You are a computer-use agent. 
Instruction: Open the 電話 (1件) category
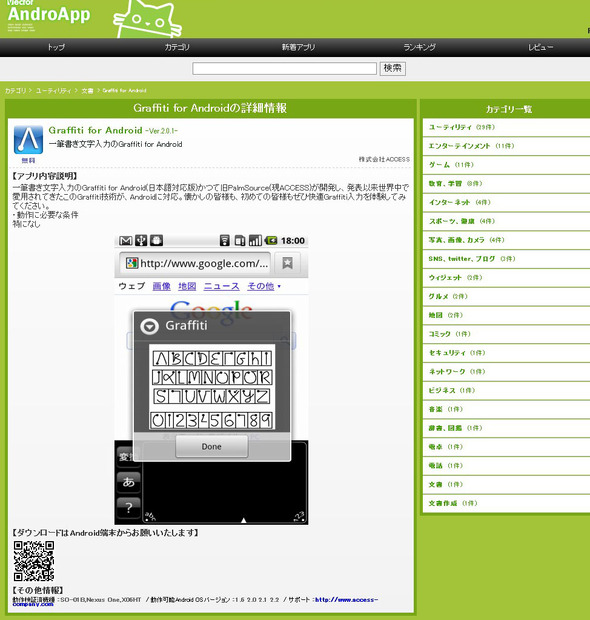[506, 465]
